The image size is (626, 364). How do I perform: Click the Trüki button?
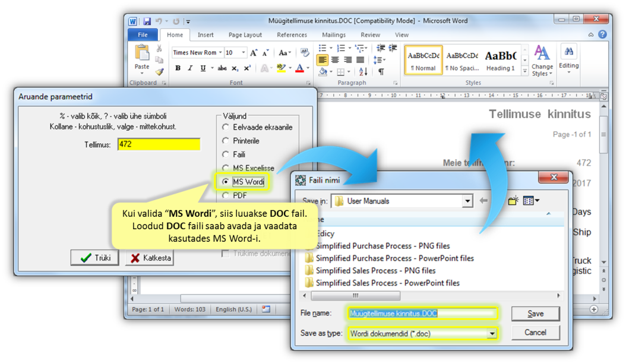[x=95, y=258]
